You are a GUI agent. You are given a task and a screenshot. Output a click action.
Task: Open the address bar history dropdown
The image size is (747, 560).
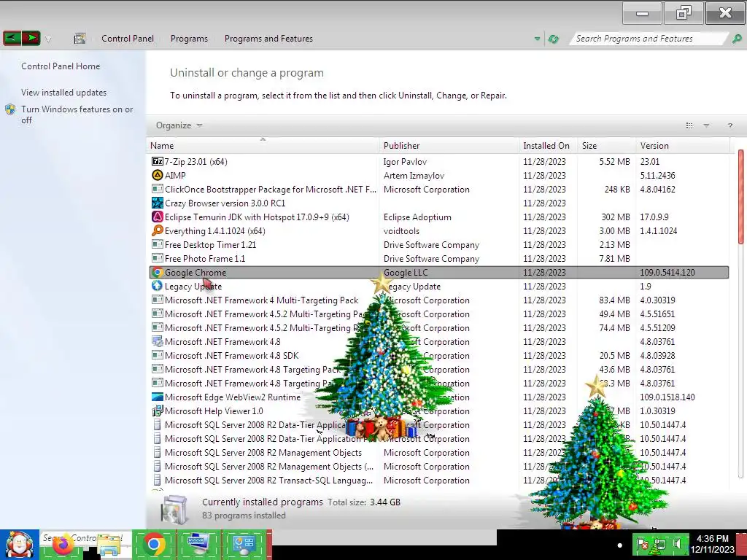coord(537,39)
